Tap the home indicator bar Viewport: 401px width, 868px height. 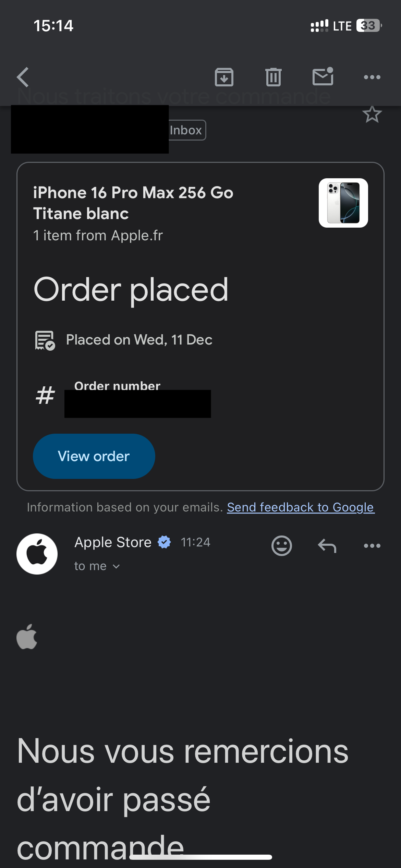pos(200,857)
